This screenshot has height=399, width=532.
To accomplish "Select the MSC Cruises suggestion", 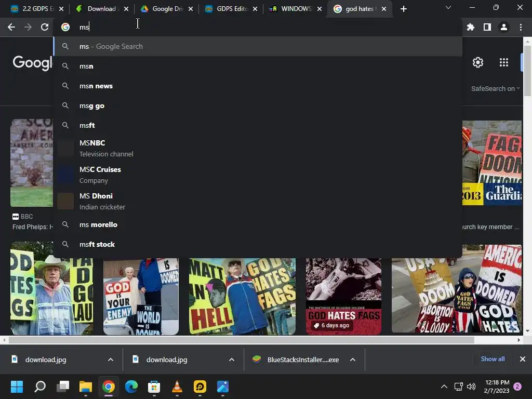I will tap(258, 175).
